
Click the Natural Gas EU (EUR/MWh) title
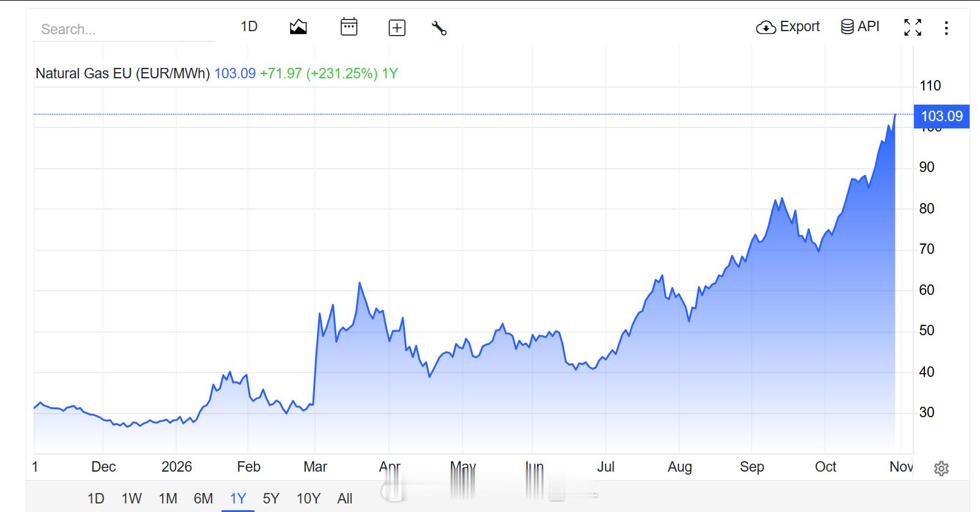[x=123, y=73]
